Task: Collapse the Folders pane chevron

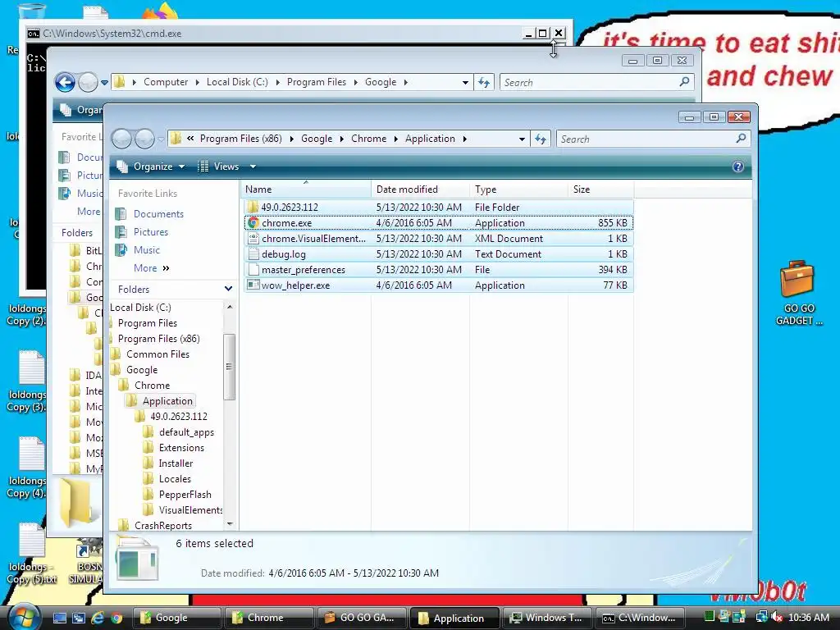Action: tap(228, 289)
